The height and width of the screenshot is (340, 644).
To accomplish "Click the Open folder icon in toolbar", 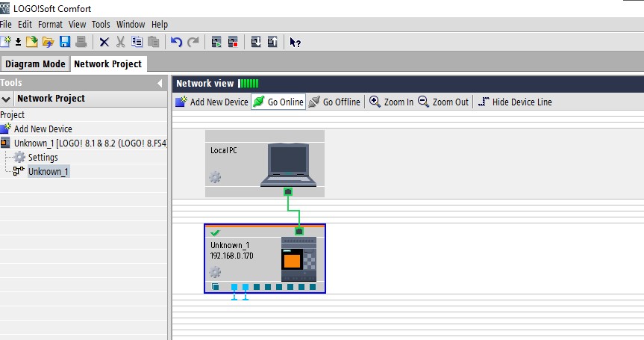I will pos(48,42).
